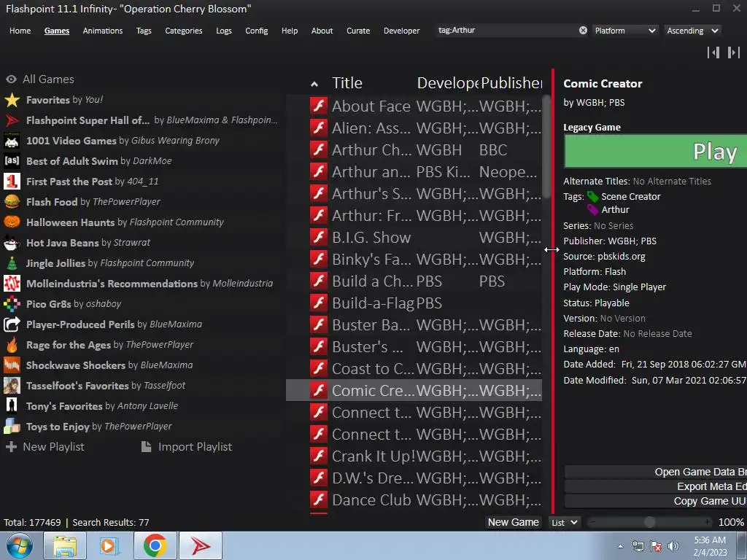Click the Export Meta Edit button
747x560 pixels.
tap(656, 486)
